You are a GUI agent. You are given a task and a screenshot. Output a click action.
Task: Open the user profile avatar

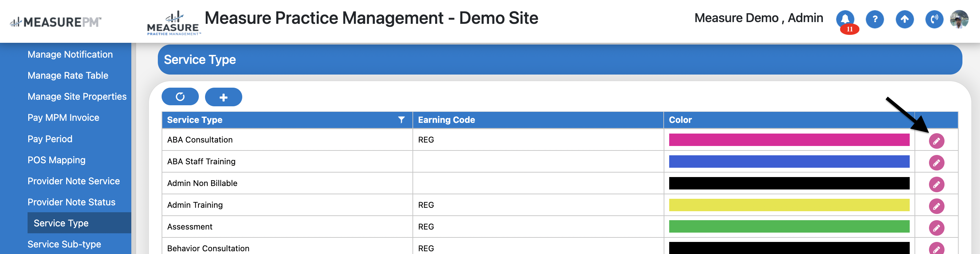[959, 19]
